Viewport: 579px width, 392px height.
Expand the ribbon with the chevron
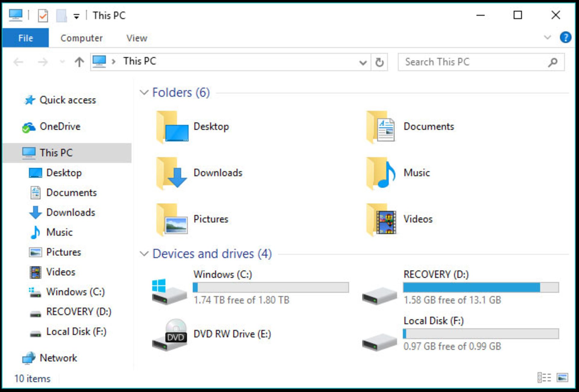coord(547,38)
